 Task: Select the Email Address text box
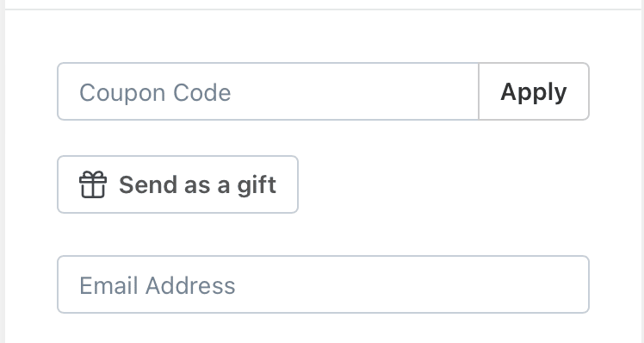(323, 284)
